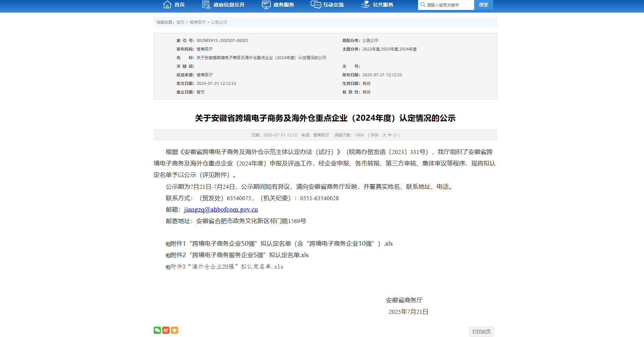The image size is (644, 337).
Task: Share the article to WeChat
Action: [157, 330]
